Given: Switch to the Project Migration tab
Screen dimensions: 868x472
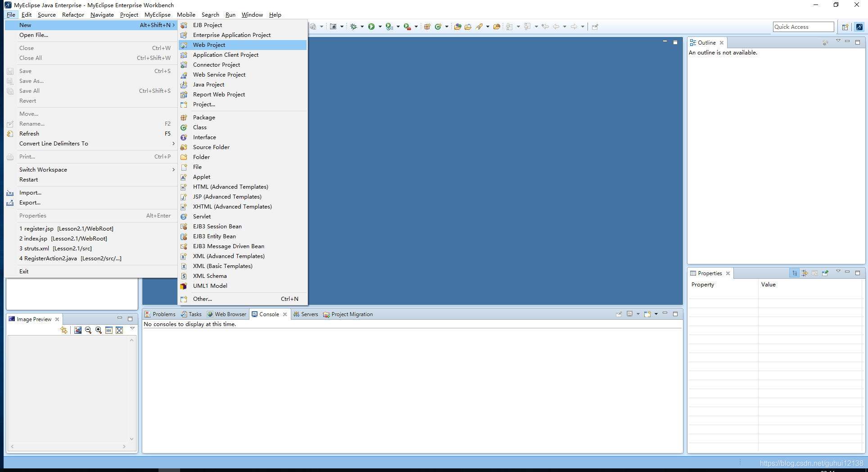Looking at the screenshot, I should 348,314.
